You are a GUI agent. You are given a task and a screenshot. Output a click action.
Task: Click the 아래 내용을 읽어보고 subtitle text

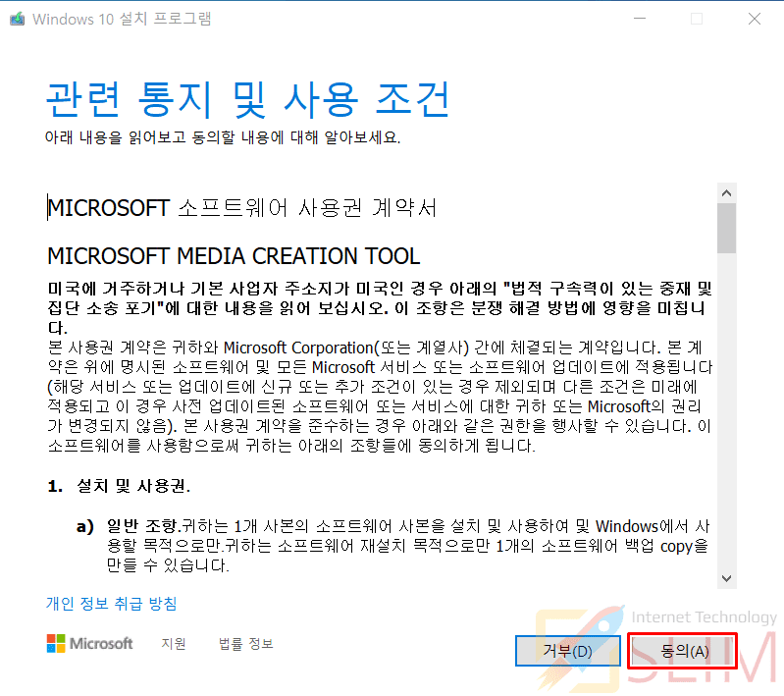coord(223,137)
